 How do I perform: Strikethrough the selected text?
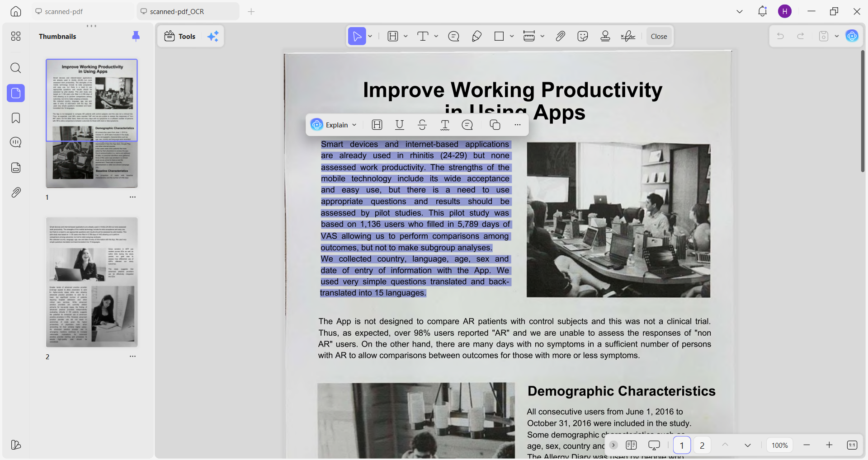coord(422,125)
